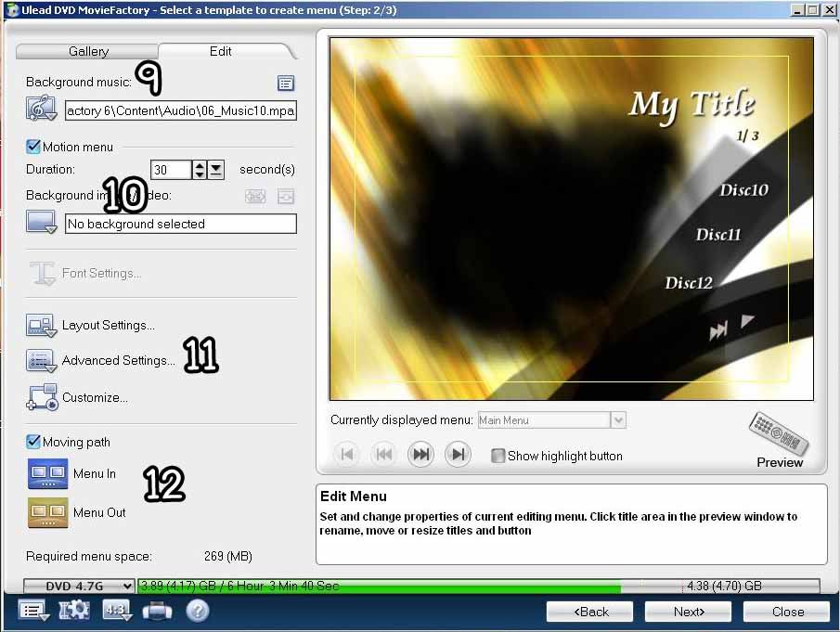Open Advanced Settings
This screenshot has height=632, width=840.
[118, 360]
